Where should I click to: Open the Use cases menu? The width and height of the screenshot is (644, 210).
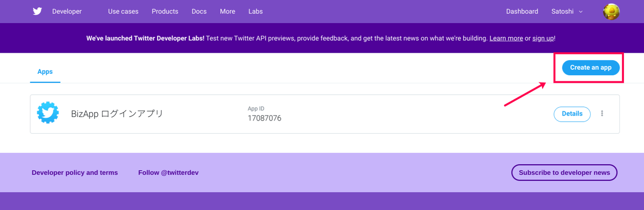pos(123,12)
